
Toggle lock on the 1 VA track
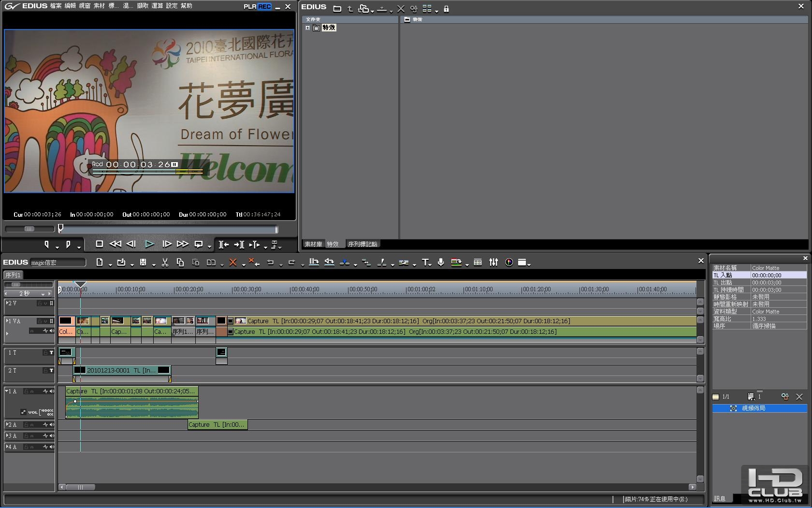pyautogui.click(x=40, y=321)
